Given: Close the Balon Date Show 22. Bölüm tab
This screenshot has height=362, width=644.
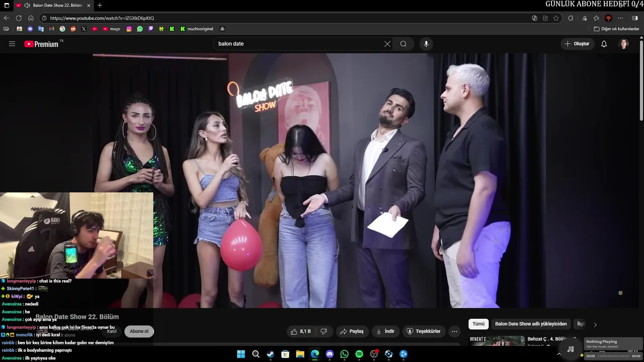Looking at the screenshot, I should coord(89,6).
